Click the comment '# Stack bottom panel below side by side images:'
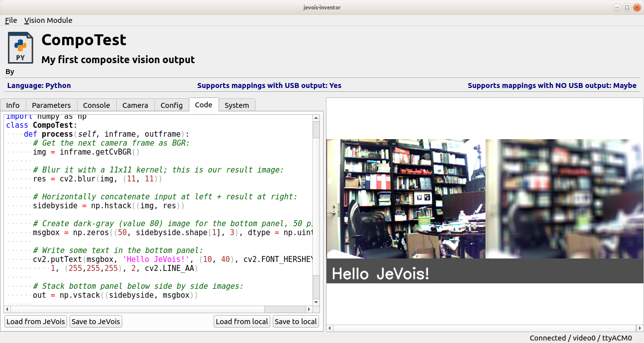 tap(138, 286)
